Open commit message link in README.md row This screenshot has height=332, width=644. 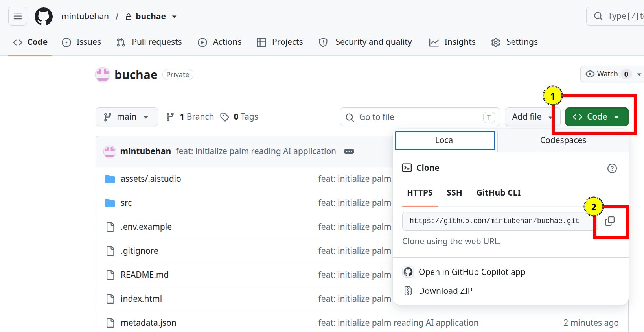pyautogui.click(x=355, y=275)
